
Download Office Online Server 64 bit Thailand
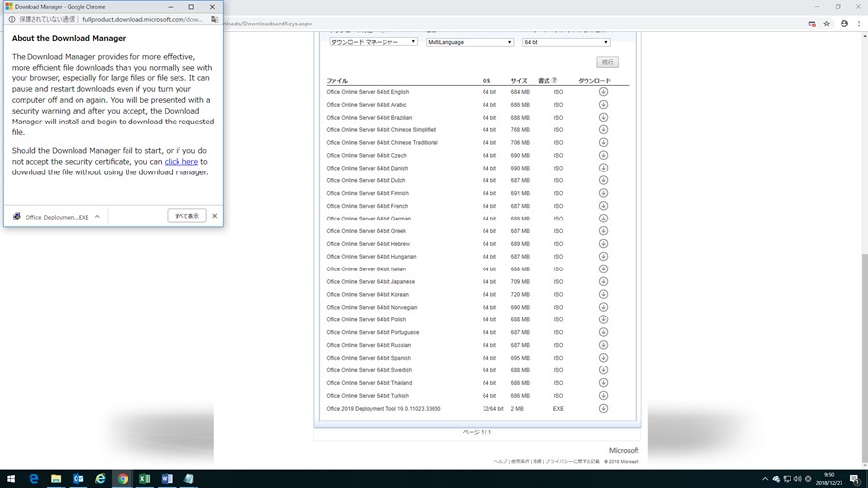[x=603, y=383]
